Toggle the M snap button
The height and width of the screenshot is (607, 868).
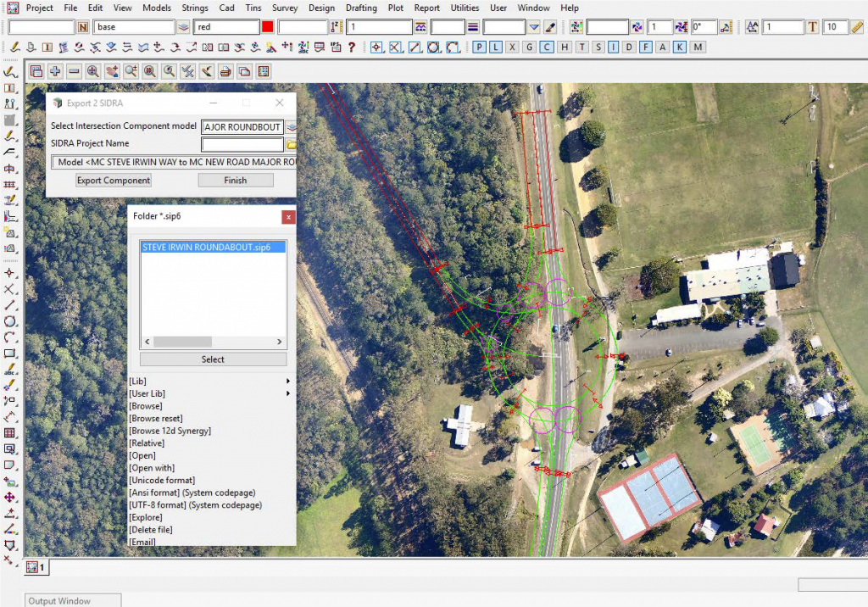click(x=698, y=47)
